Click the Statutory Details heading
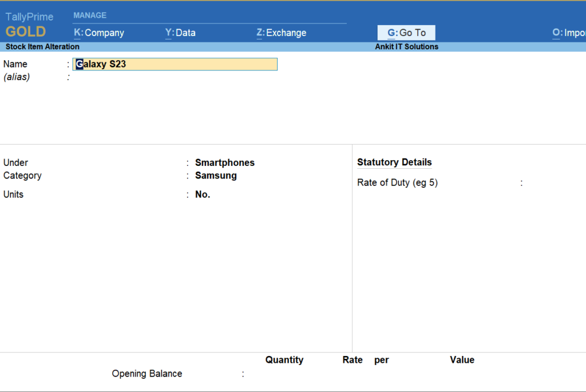 coord(394,162)
